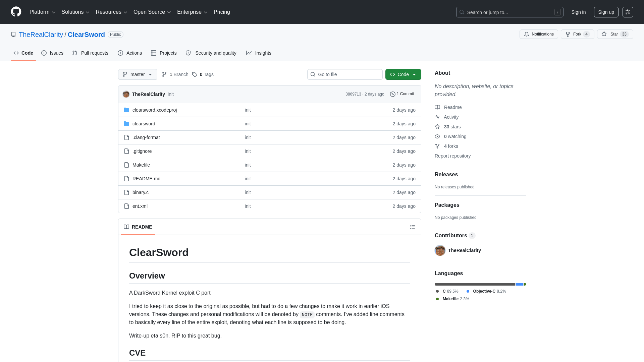Click the init commit message beside TheRealClarity
This screenshot has width=644, height=362.
pyautogui.click(x=171, y=94)
